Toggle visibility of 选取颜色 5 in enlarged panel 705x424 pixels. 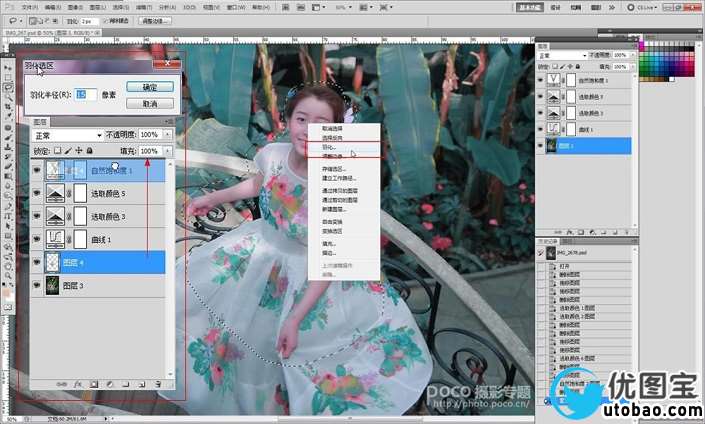37,193
